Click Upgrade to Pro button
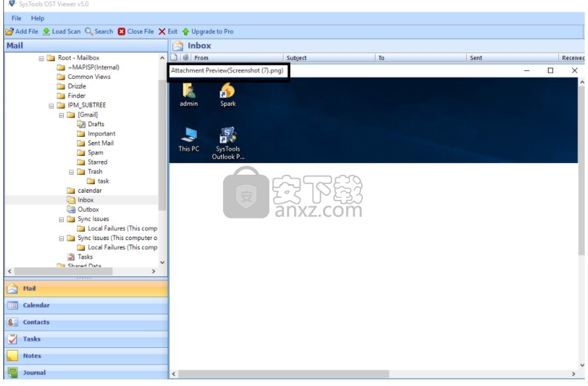The image size is (588, 386). tap(208, 32)
